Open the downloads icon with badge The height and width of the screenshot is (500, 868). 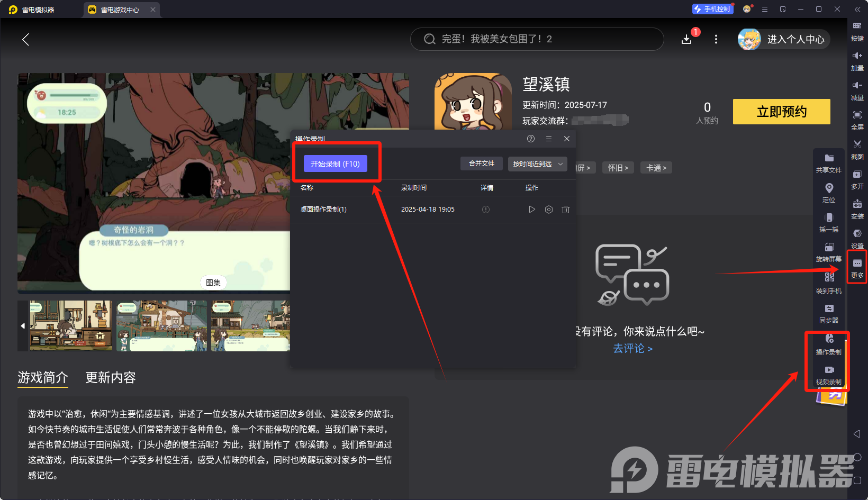coord(686,39)
